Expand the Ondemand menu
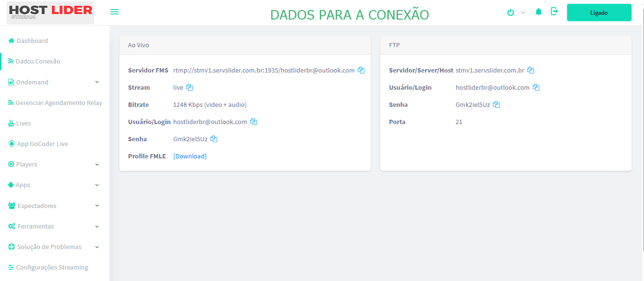644x281 pixels. [x=54, y=82]
